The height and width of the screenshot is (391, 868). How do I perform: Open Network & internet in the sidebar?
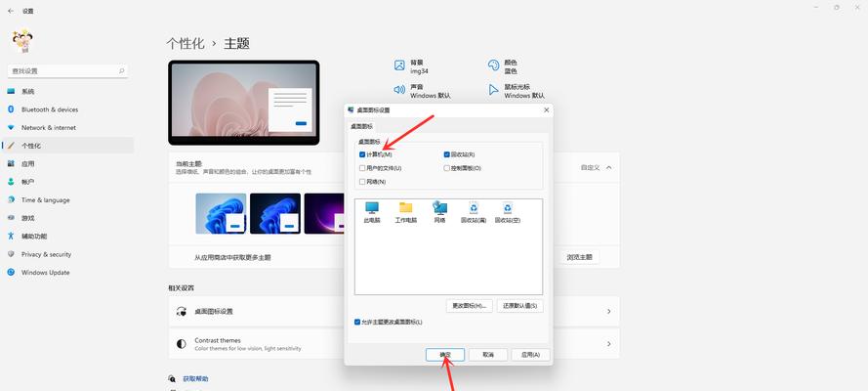[67, 127]
